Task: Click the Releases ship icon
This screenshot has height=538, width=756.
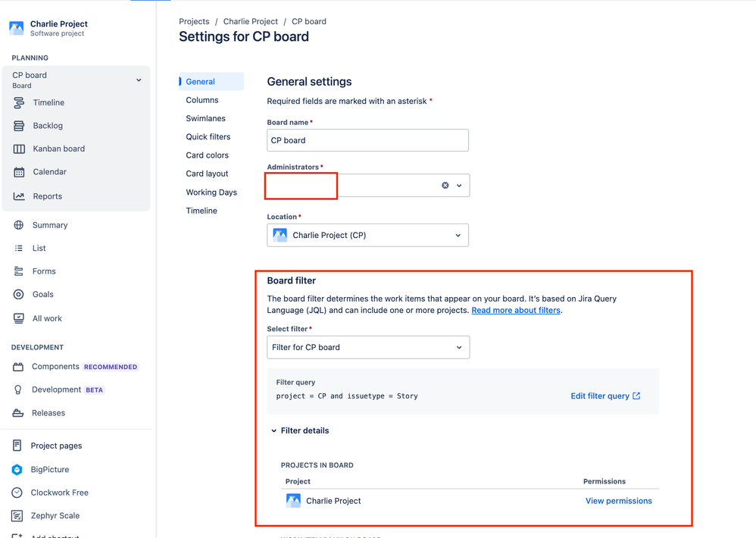Action: 18,413
